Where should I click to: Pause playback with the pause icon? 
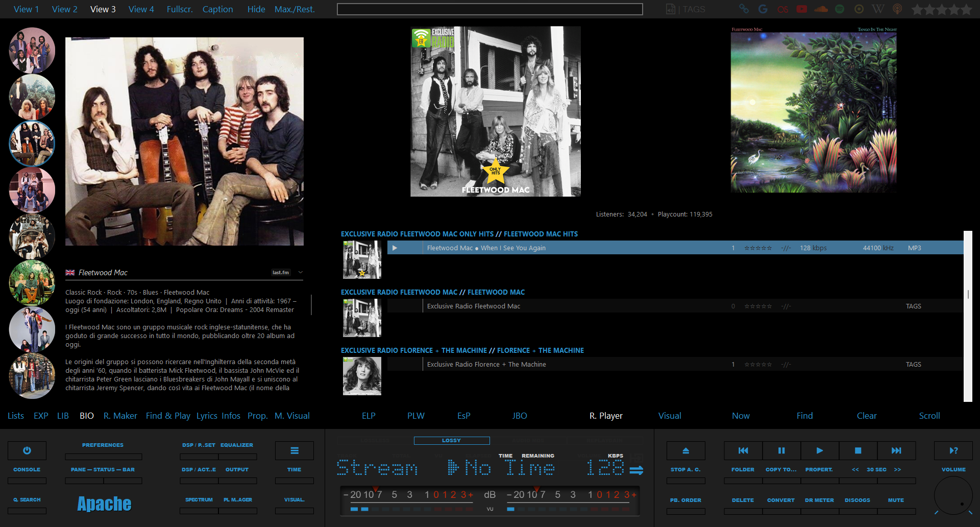(x=781, y=450)
